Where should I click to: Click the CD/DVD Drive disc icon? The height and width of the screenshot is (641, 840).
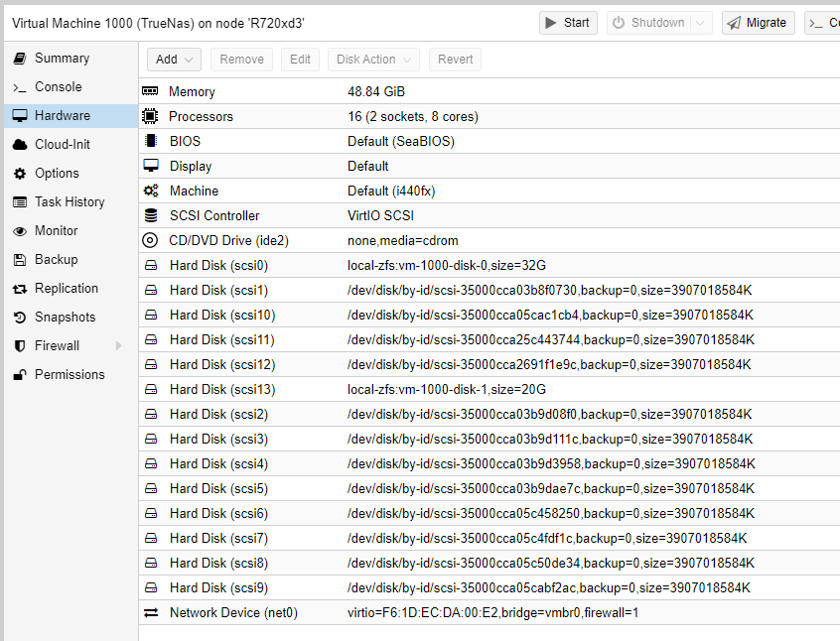coord(150,240)
